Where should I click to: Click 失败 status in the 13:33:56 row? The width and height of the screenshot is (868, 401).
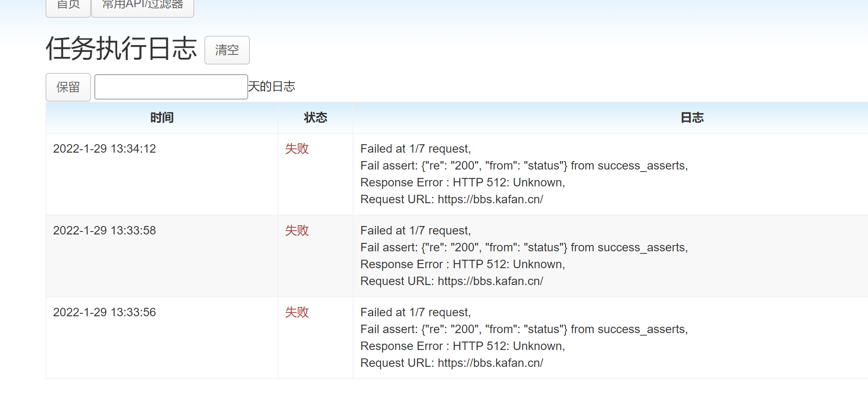pyautogui.click(x=297, y=312)
